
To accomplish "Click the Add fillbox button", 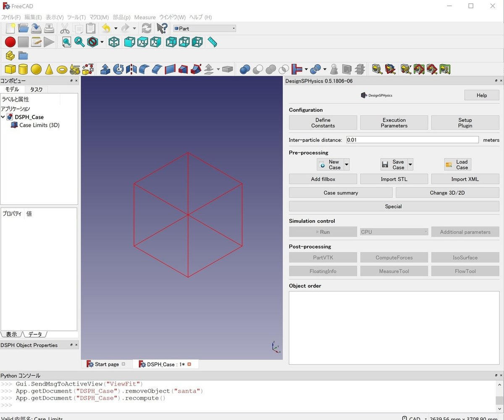I will (x=323, y=179).
